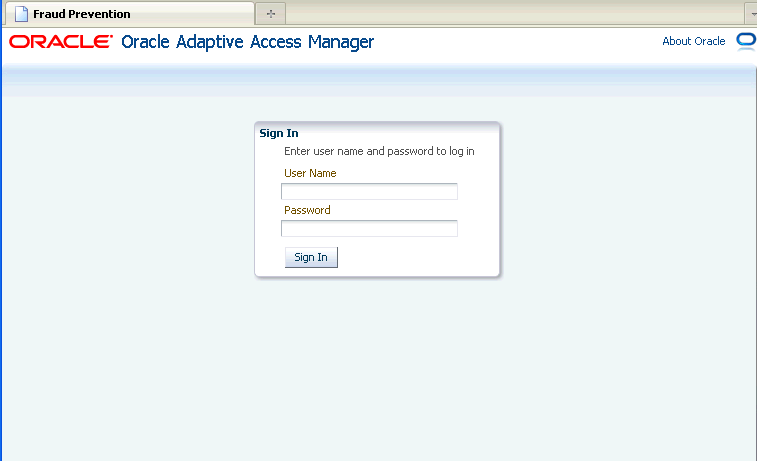This screenshot has height=461, width=757.
Task: Click the User Name label
Action: pos(310,173)
